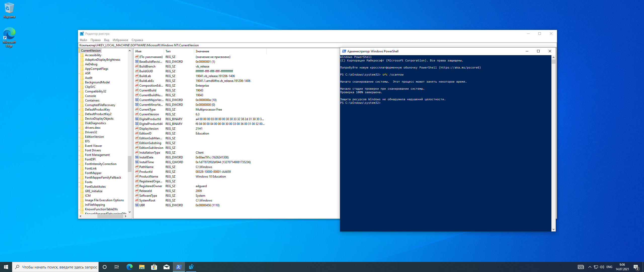Select the AppCompatFlags tree key
The height and width of the screenshot is (272, 644).
[x=97, y=69]
